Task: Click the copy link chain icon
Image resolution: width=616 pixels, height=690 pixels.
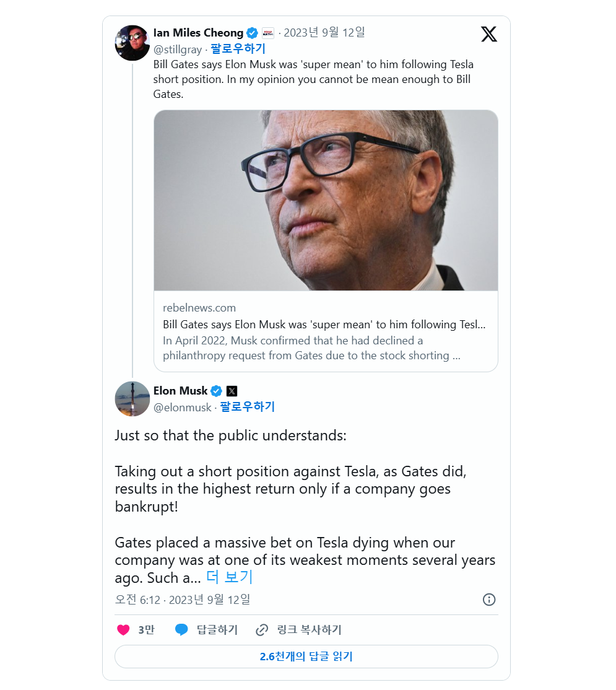Action: [x=262, y=630]
